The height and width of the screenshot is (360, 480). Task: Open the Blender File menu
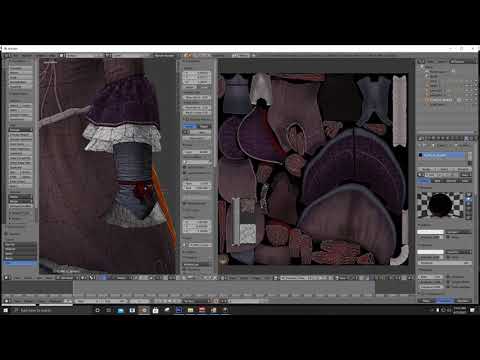pos(16,55)
